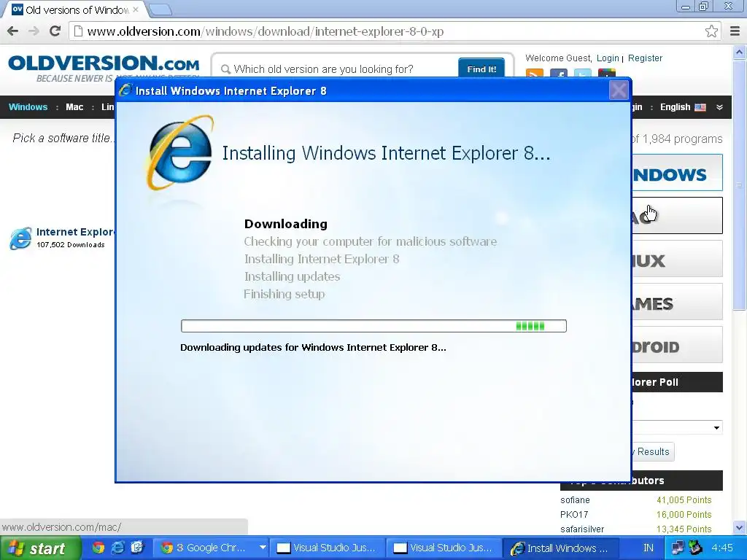The image size is (747, 560).
Task: Click the Register link
Action: click(645, 58)
